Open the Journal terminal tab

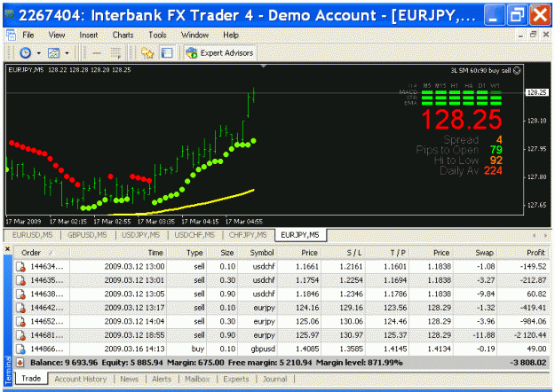click(x=274, y=379)
